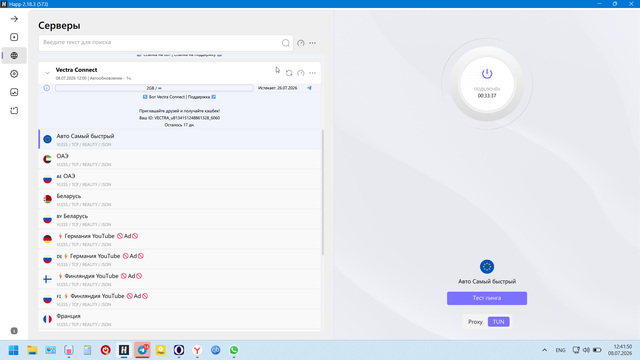The height and width of the screenshot is (360, 640).
Task: Open the statistics chart sidebar icon
Action: [x=14, y=92]
